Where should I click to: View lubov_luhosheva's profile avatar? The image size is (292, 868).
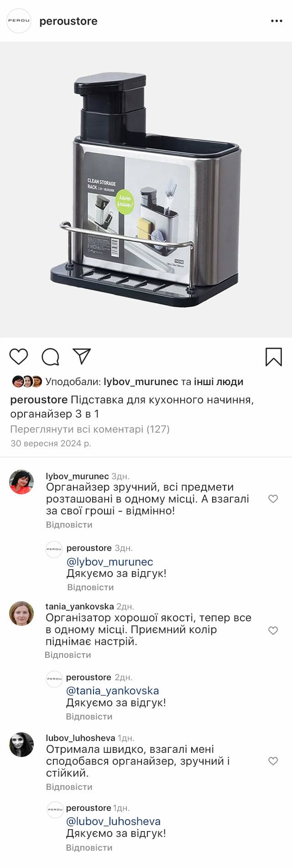tap(21, 745)
